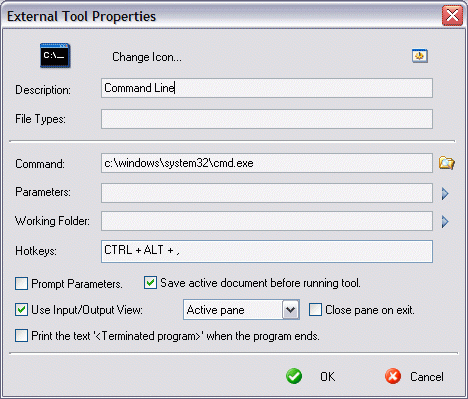Toggle Use Input/Output View checkbox

(x=21, y=310)
